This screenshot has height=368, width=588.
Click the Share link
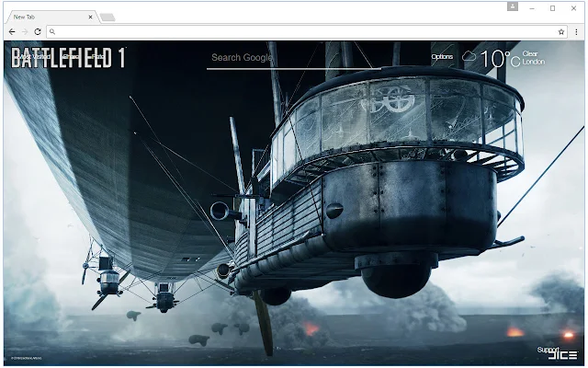71,57
